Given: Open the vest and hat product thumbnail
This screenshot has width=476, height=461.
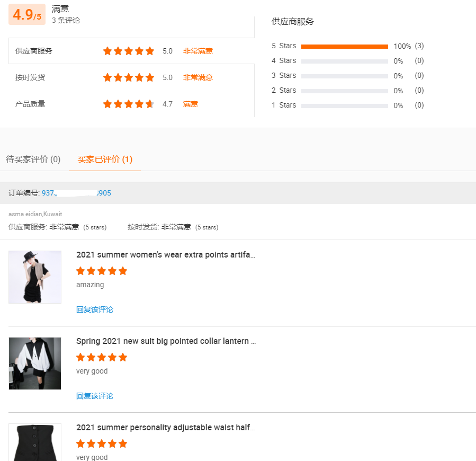Looking at the screenshot, I should point(35,277).
